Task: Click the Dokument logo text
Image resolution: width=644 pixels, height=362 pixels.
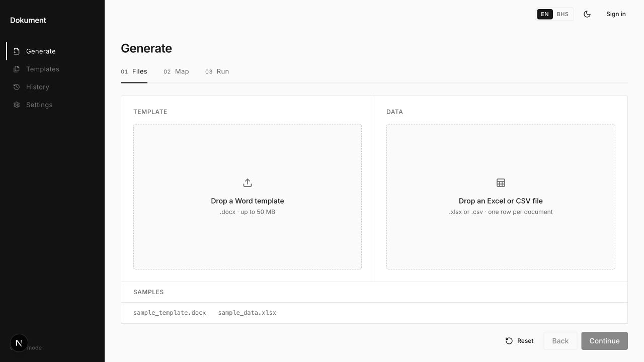Action: 28,20
